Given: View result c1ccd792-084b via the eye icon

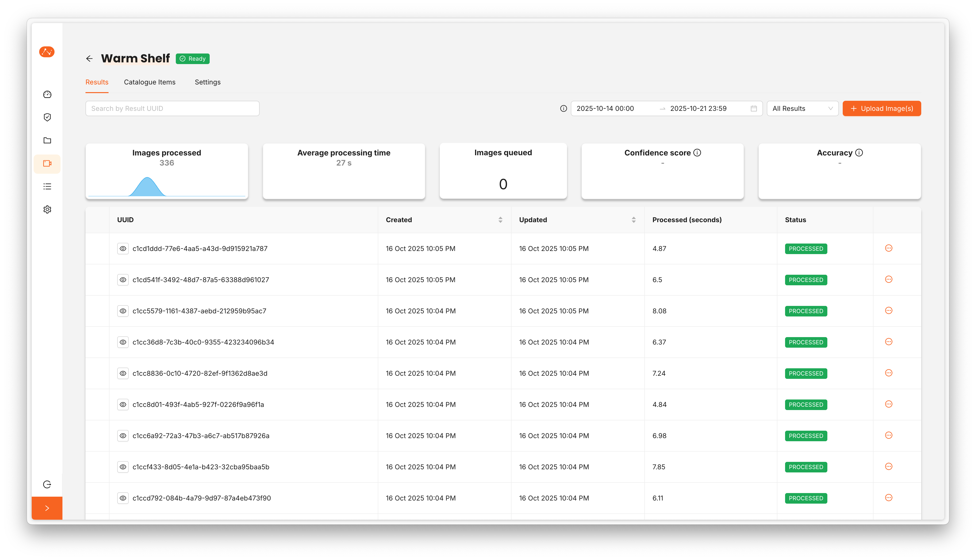Looking at the screenshot, I should [x=123, y=498].
